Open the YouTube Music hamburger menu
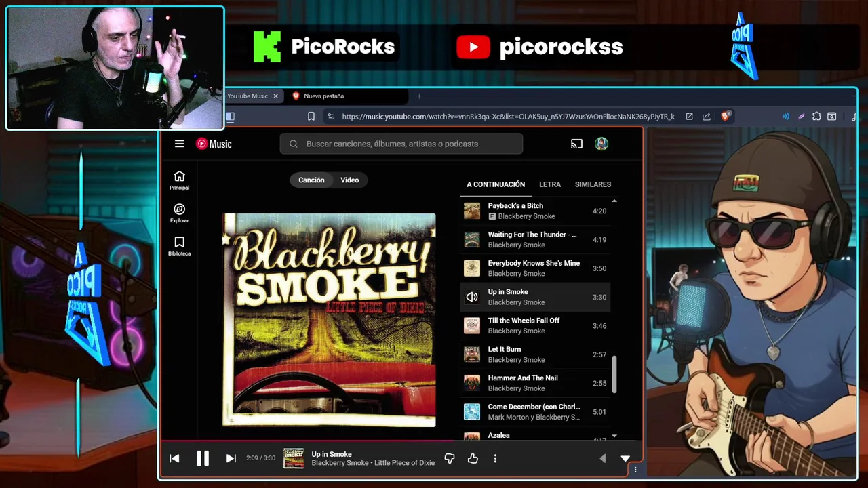The height and width of the screenshot is (488, 868). (x=179, y=144)
